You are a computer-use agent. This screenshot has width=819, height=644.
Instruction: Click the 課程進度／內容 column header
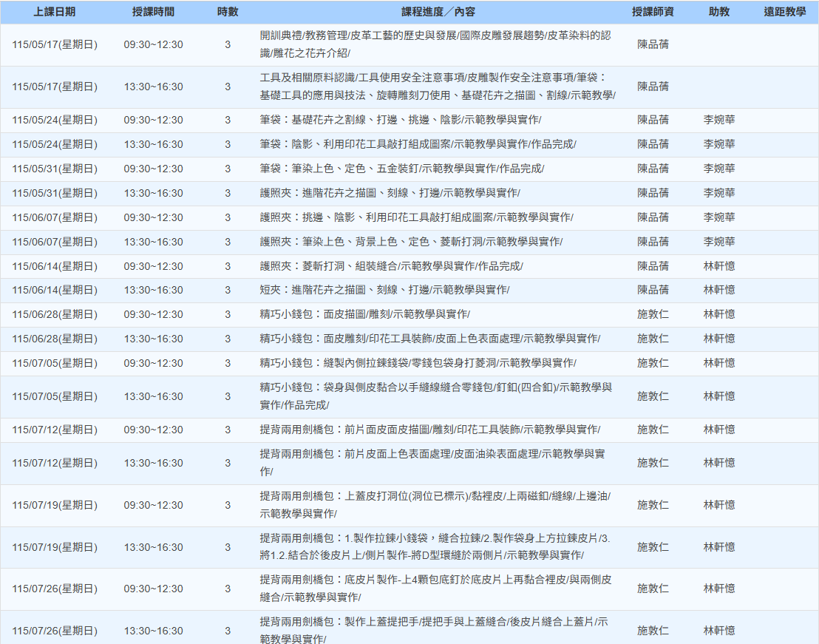click(438, 13)
